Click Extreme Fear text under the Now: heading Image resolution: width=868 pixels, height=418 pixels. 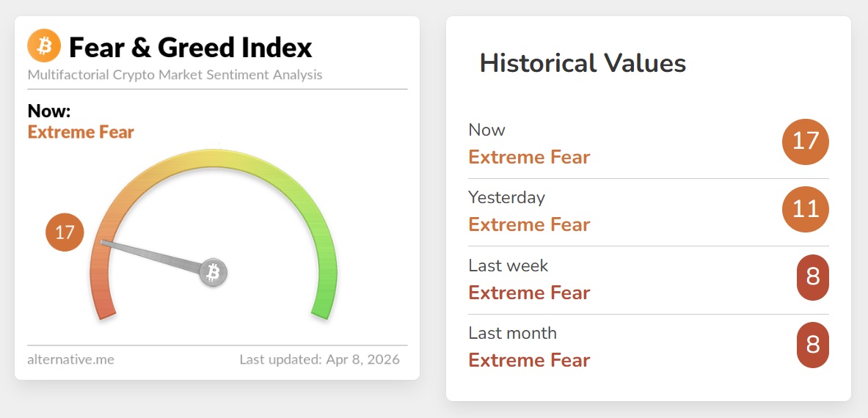[x=81, y=132]
